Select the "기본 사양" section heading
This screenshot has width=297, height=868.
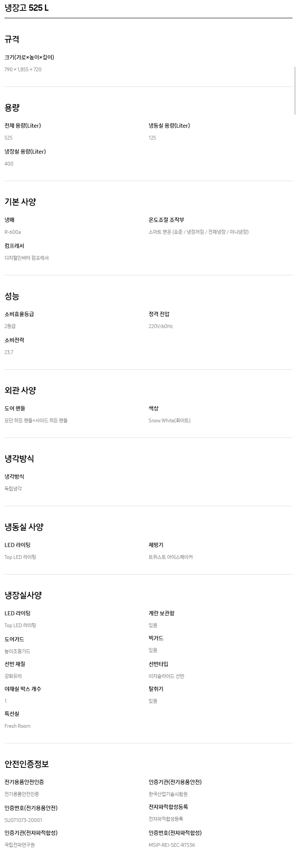coord(20,202)
